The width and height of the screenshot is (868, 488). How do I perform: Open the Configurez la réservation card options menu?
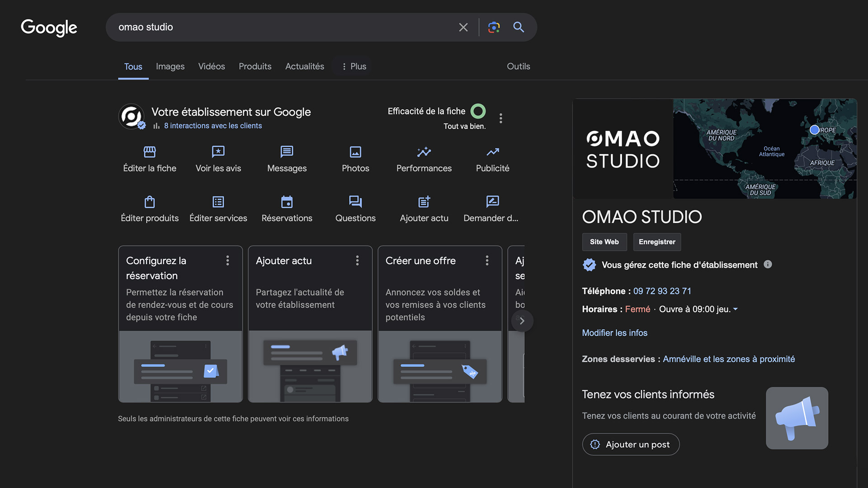pyautogui.click(x=227, y=261)
